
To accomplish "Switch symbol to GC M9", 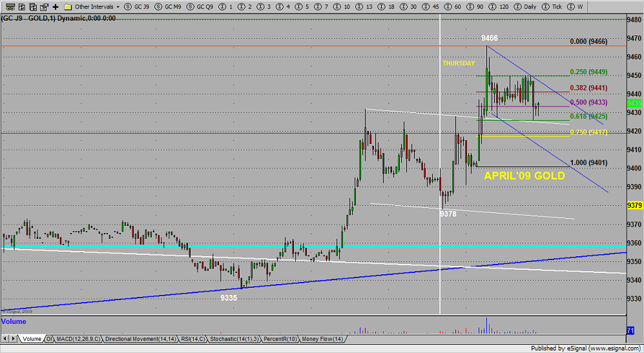I will pyautogui.click(x=168, y=7).
